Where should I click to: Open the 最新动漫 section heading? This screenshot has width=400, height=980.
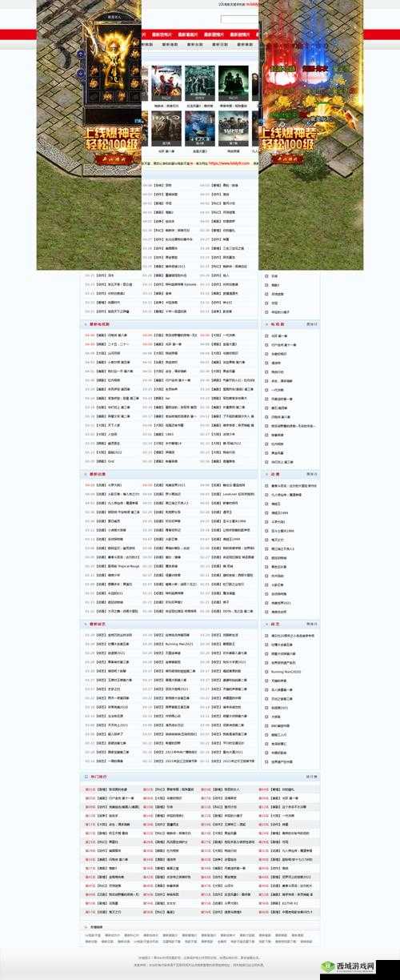pyautogui.click(x=98, y=474)
